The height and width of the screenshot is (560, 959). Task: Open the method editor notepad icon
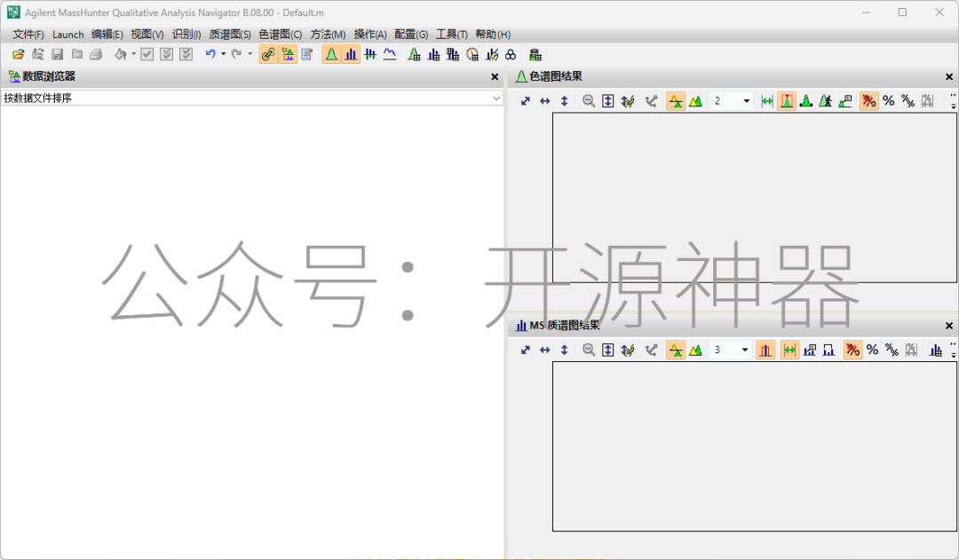pyautogui.click(x=307, y=54)
